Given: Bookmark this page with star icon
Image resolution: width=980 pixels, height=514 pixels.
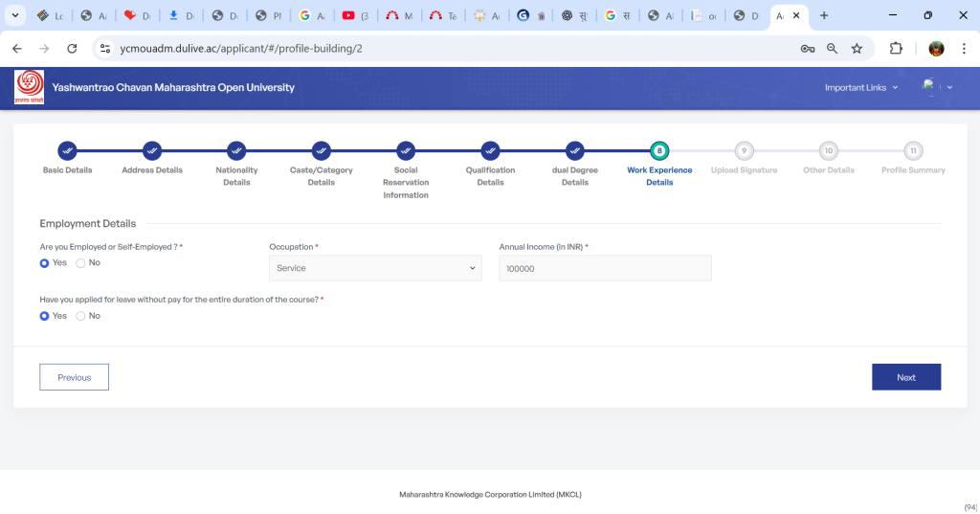Looking at the screenshot, I should (x=857, y=49).
